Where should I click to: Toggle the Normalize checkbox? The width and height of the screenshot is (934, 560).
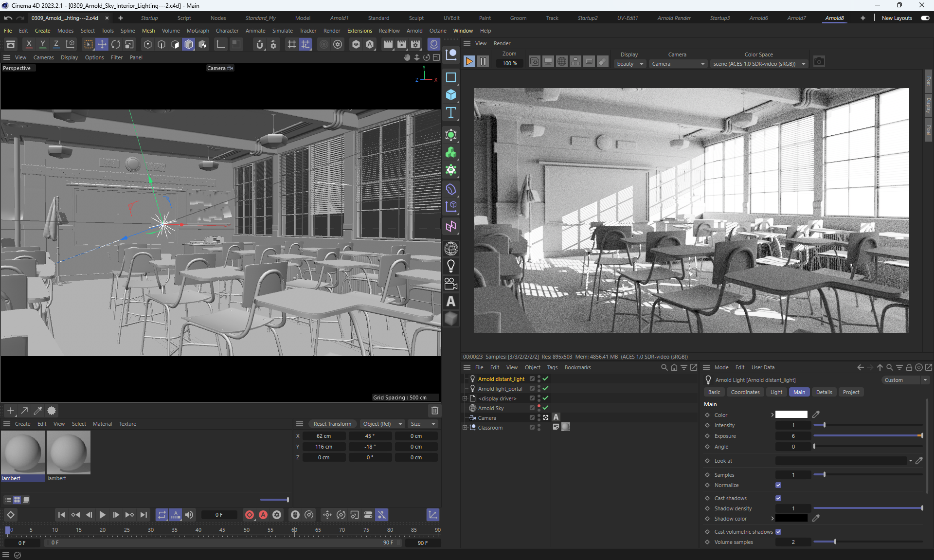coord(778,485)
